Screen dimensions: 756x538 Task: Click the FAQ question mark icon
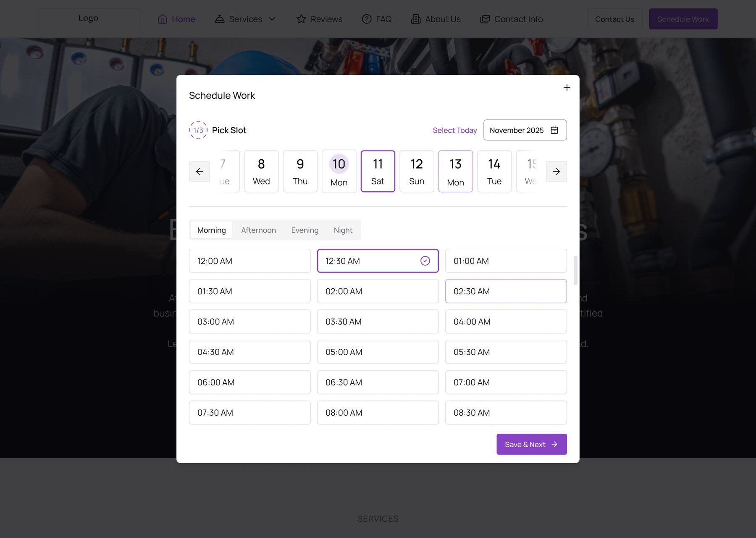coord(367,19)
